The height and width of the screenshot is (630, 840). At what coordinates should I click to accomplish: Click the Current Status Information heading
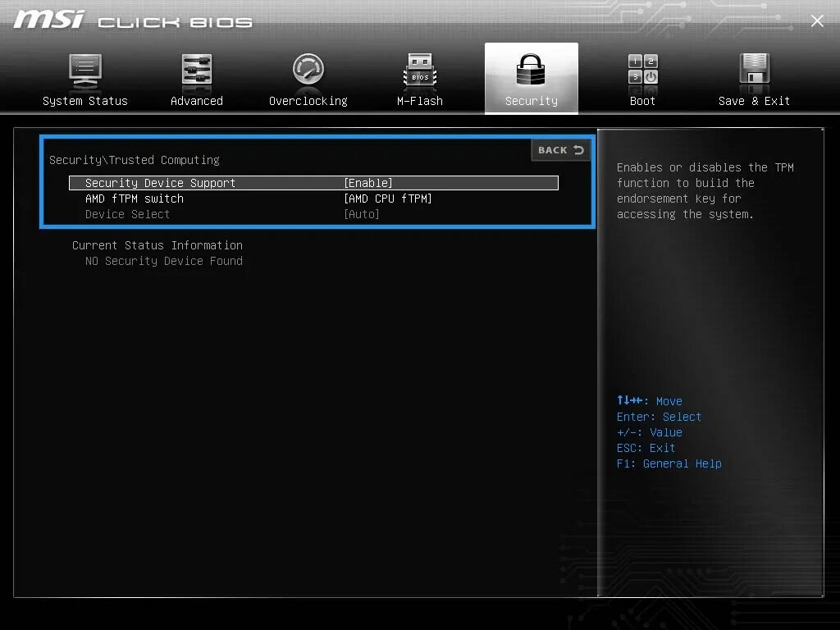157,245
